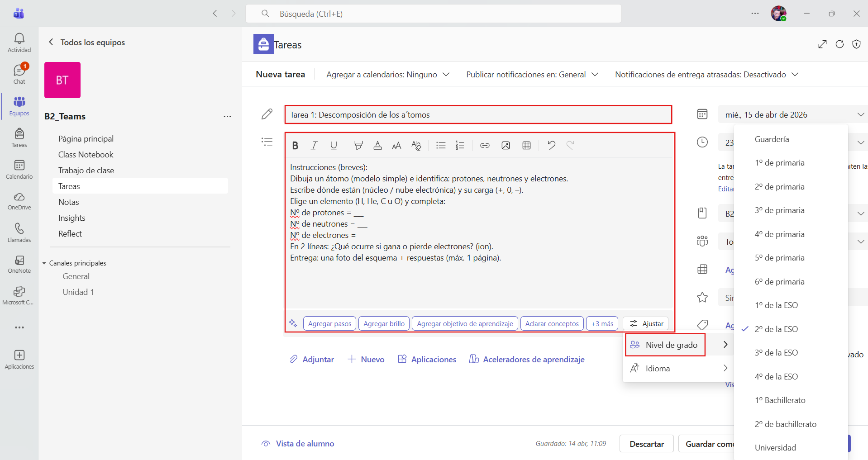Open Calendario in the app rail
The width and height of the screenshot is (868, 460).
(19, 169)
